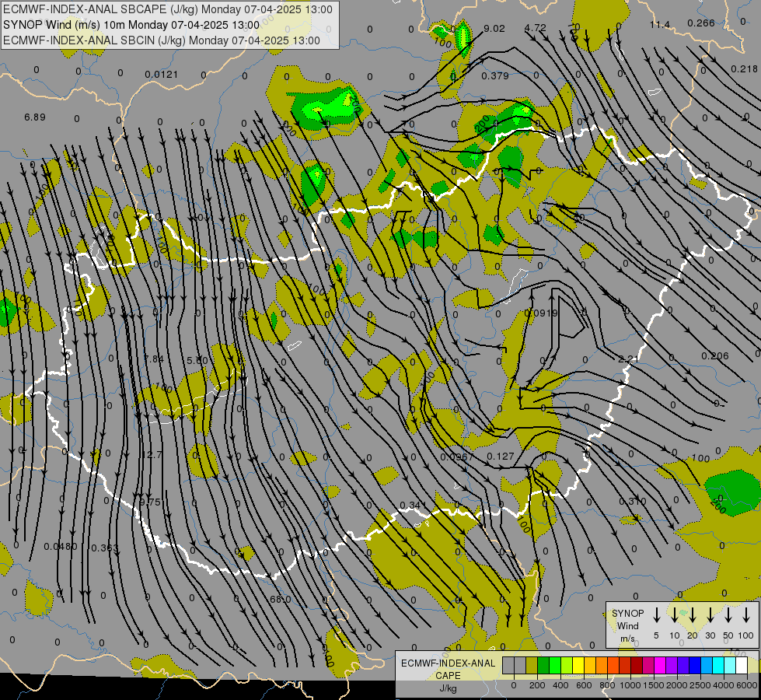Click the 9.75 value on the map
Image resolution: width=761 pixels, height=700 pixels.
149,502
